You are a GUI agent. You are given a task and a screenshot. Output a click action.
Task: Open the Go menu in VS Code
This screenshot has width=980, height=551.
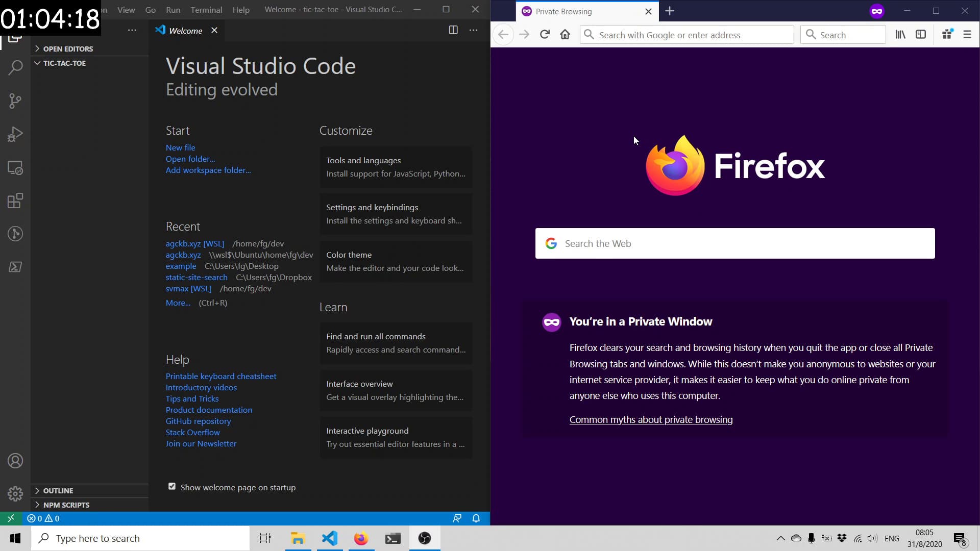point(151,10)
